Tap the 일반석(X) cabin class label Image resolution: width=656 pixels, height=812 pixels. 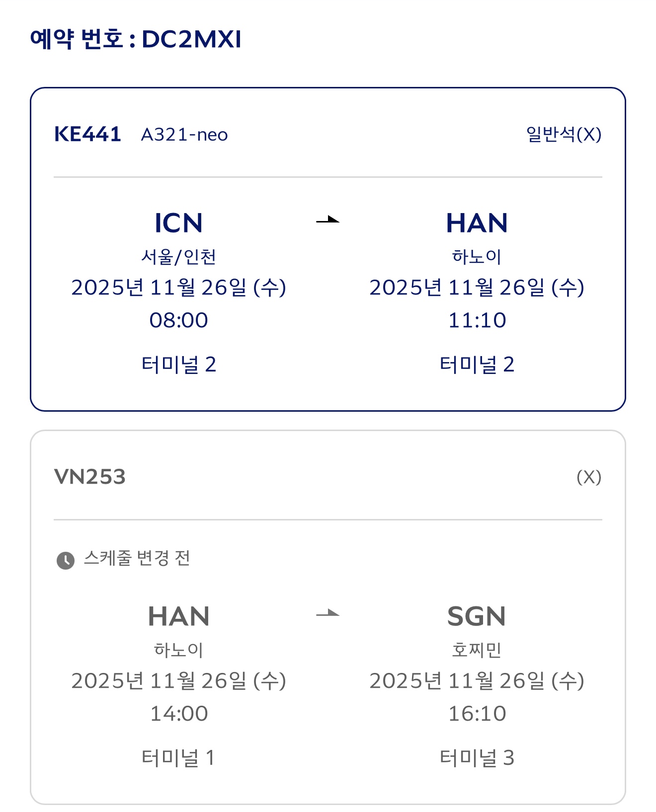pos(564,134)
